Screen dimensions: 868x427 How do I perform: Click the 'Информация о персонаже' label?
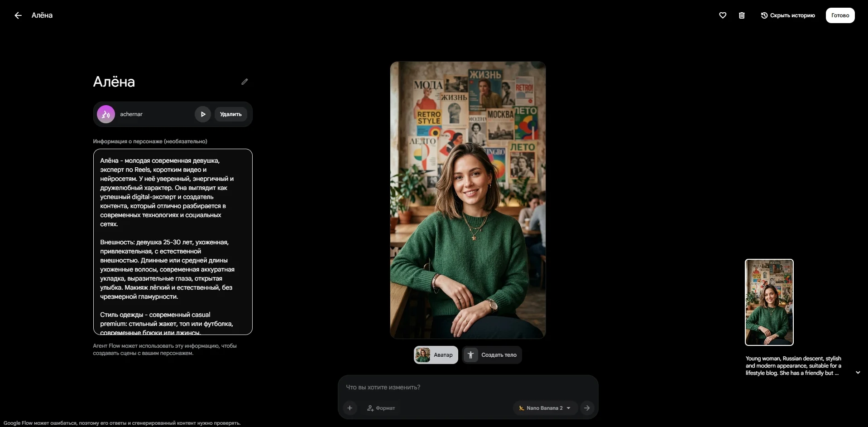[x=150, y=141]
